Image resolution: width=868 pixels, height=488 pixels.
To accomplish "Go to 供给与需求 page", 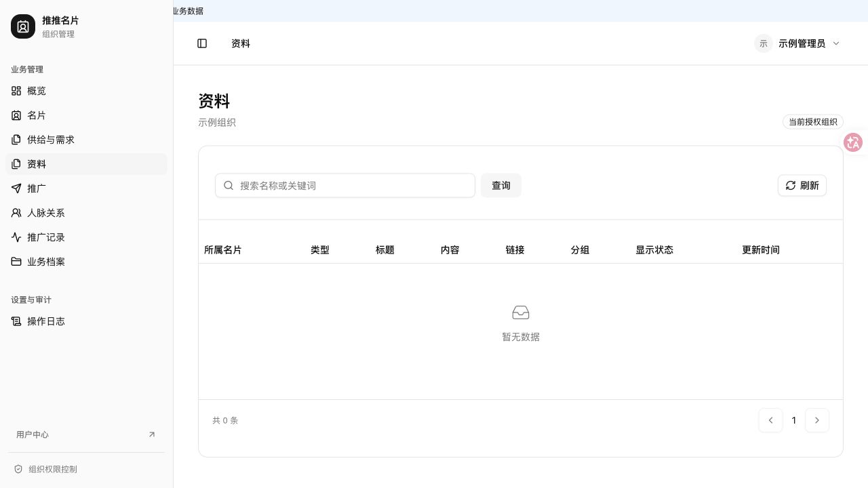I will coord(86,140).
